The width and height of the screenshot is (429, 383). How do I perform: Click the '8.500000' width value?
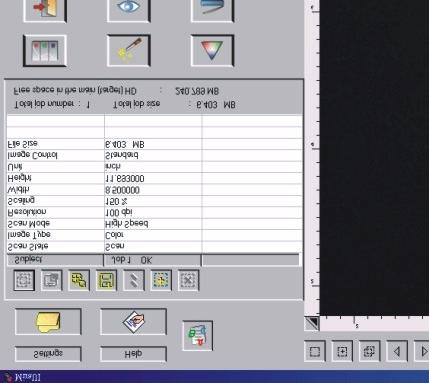click(122, 190)
